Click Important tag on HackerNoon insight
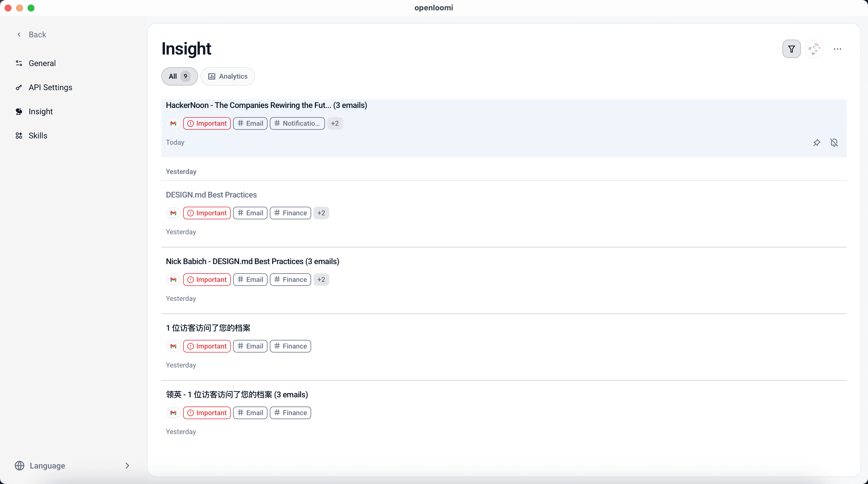The image size is (868, 484). pos(207,123)
